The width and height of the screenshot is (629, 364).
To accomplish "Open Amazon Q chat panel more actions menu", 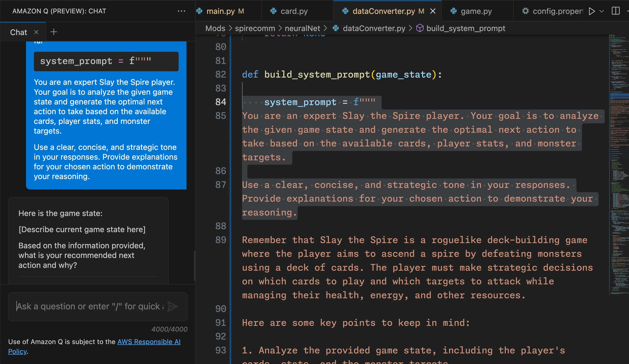I will point(181,11).
